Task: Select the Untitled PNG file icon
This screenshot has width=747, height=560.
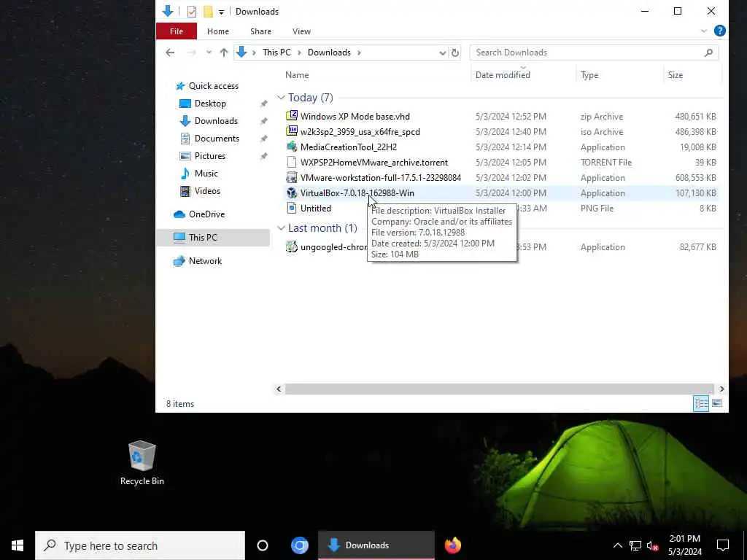Action: (292, 208)
